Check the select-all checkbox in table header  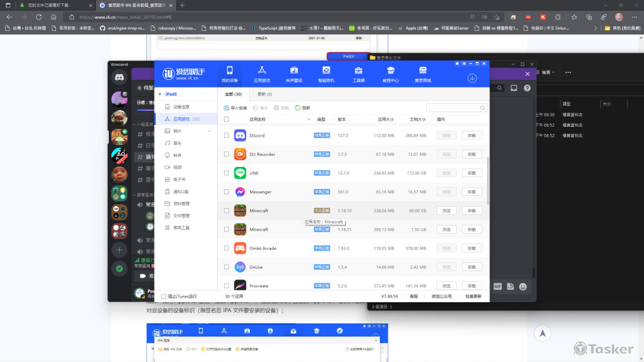click(226, 119)
